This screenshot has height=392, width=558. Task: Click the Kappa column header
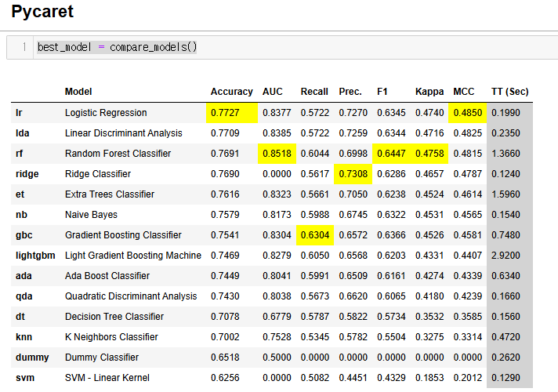point(429,92)
